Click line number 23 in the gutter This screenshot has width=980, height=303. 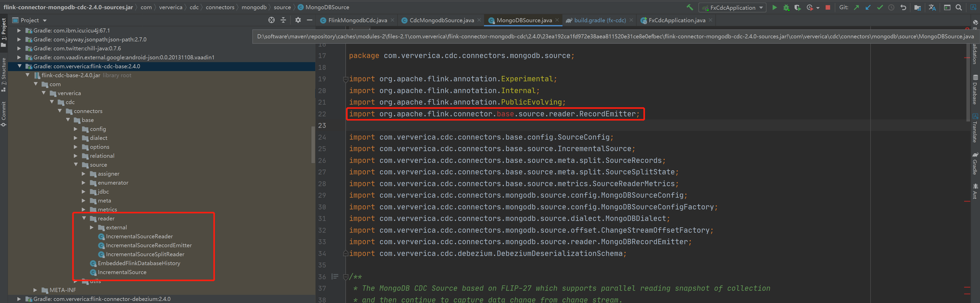[x=322, y=126]
